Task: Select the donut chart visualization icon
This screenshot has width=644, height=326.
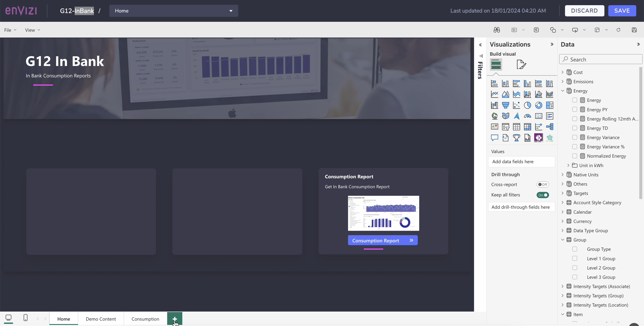Action: [539, 105]
